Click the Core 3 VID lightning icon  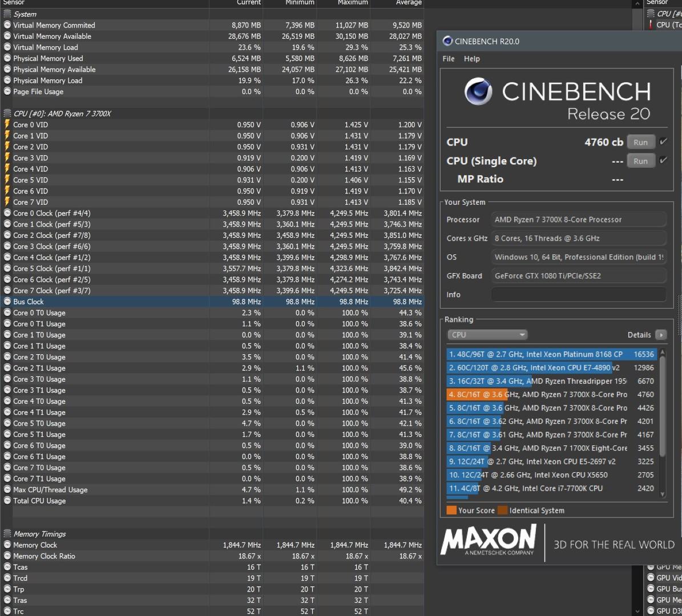point(7,157)
